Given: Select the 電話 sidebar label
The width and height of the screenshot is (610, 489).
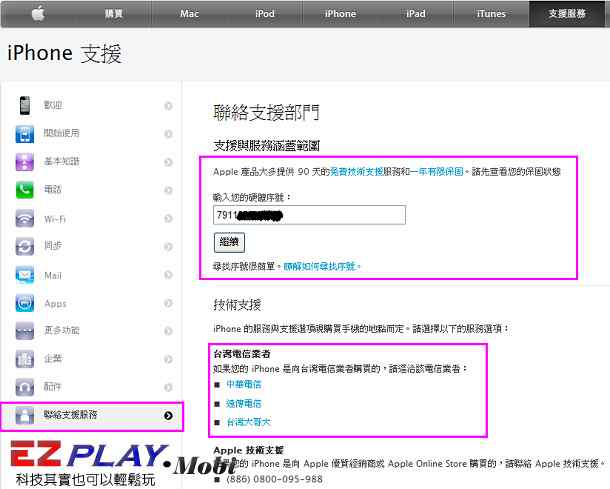Looking at the screenshot, I should 53,190.
